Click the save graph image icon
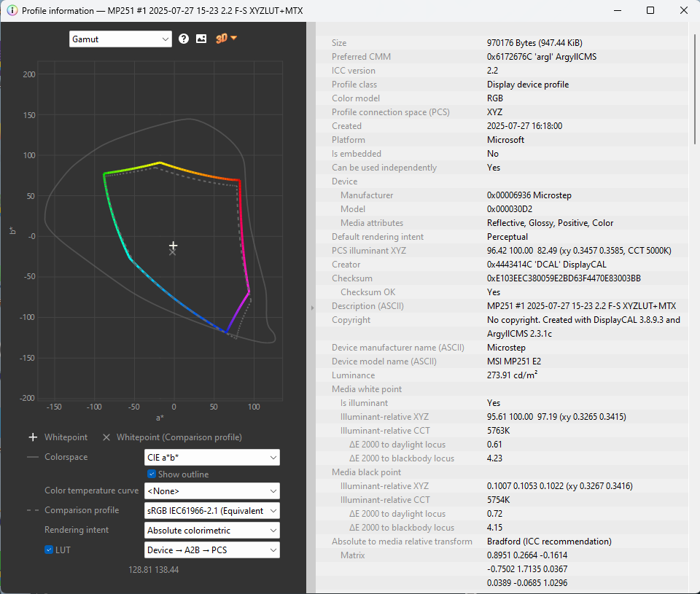Viewport: 700px width, 594px height. 201,39
